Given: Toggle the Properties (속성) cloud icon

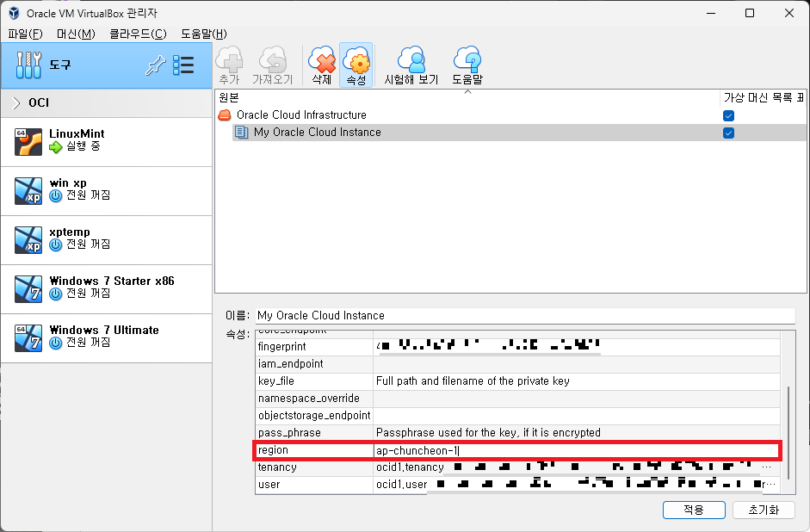Looking at the screenshot, I should pos(356,59).
